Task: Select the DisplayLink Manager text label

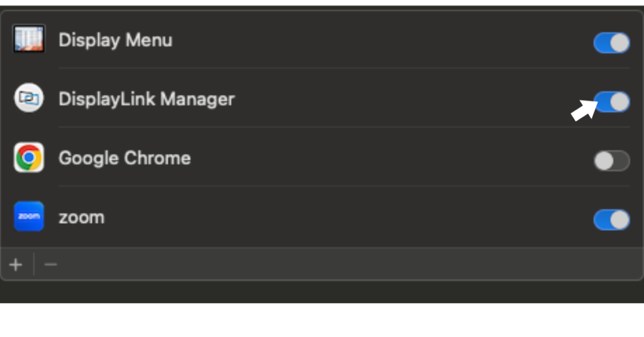Action: tap(146, 99)
